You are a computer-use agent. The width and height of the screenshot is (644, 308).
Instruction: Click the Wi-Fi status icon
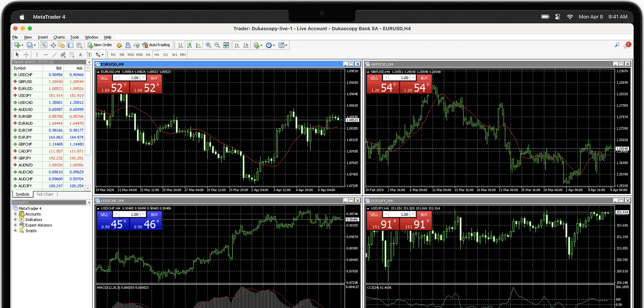pos(570,17)
